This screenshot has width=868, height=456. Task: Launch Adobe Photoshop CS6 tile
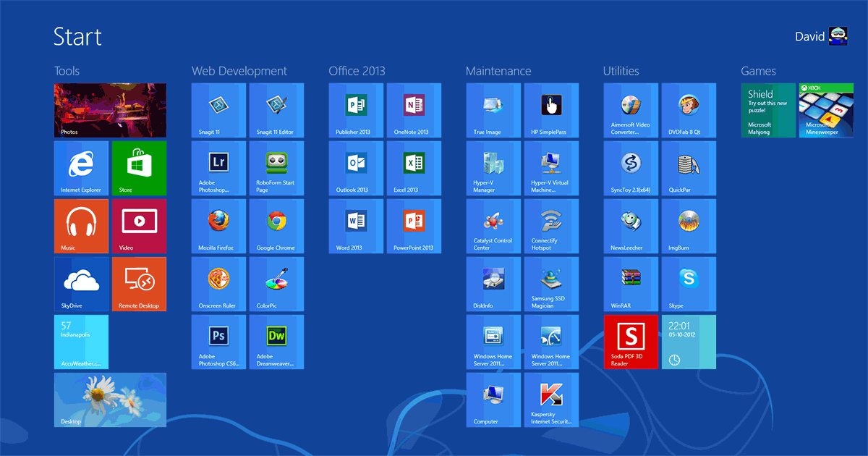pos(218,342)
